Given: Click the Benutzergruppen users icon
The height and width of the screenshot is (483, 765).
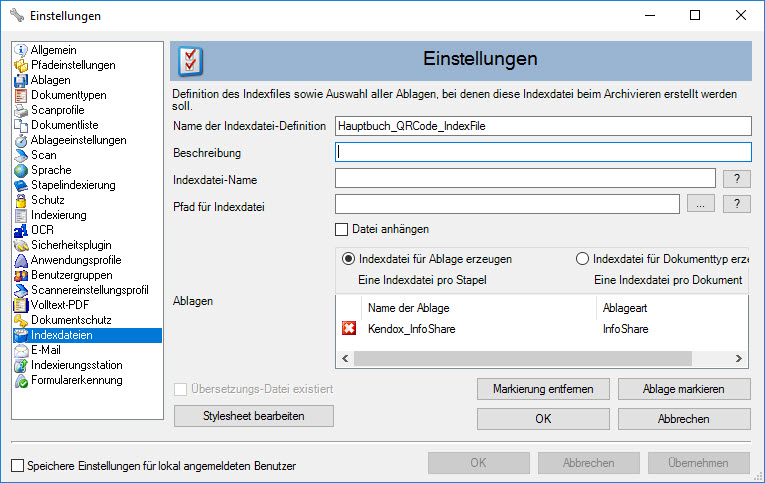Looking at the screenshot, I should 22,275.
